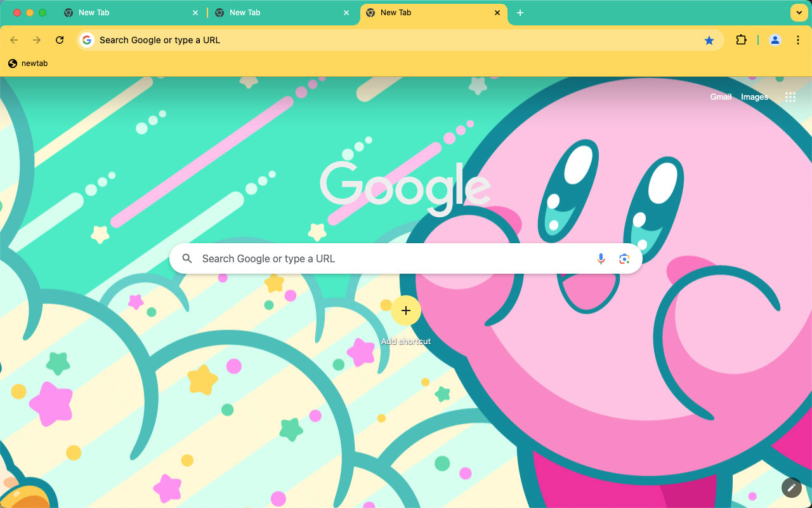Screen dimensions: 812x508
Task: Customize Chrome with the pencil icon
Action: (791, 487)
